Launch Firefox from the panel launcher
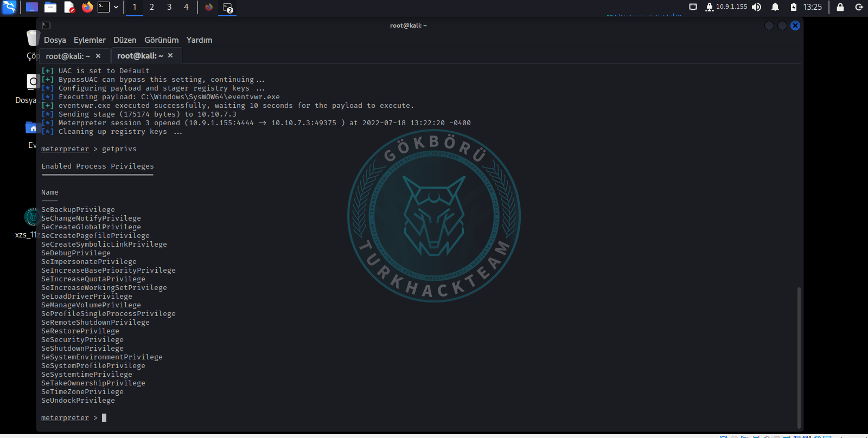The height and width of the screenshot is (438, 868). 87,7
